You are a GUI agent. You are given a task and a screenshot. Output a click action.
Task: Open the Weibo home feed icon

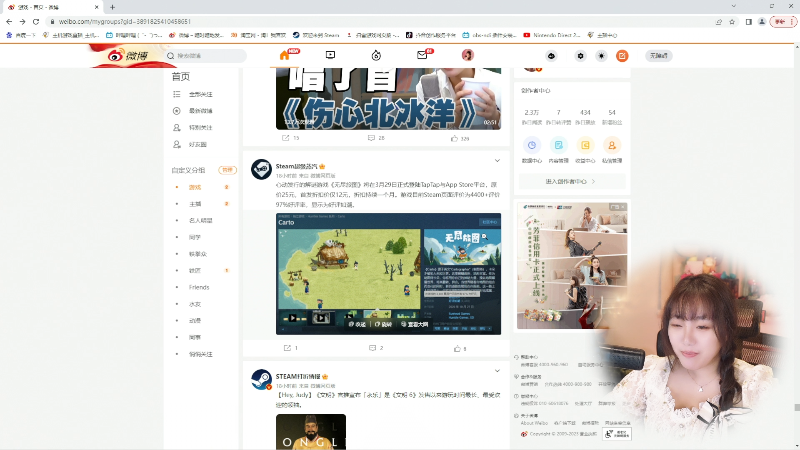(285, 55)
